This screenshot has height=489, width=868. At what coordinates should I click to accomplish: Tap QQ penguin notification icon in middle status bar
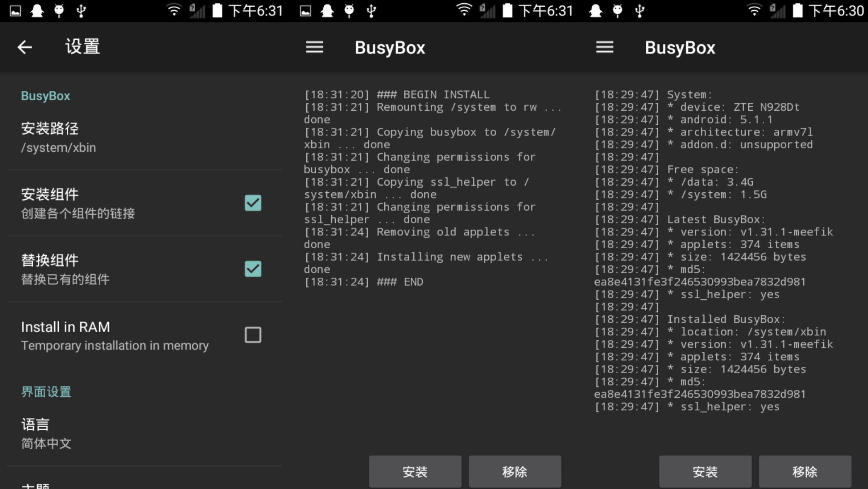[327, 11]
